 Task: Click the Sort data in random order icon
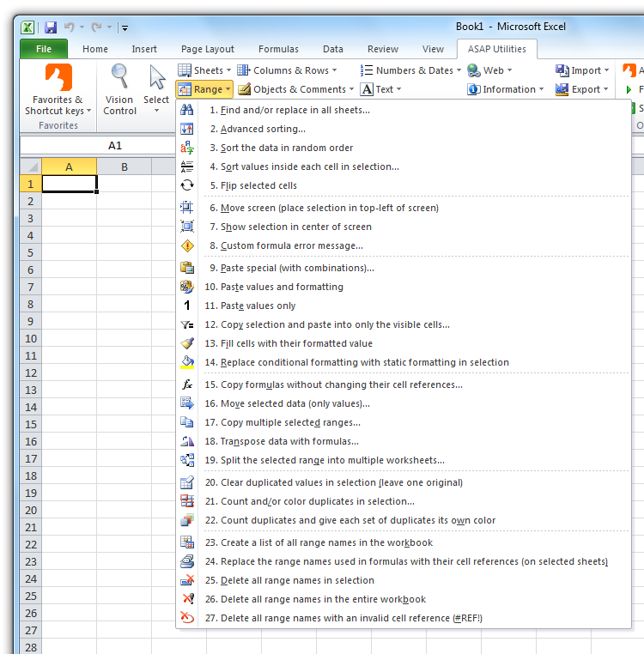[187, 148]
